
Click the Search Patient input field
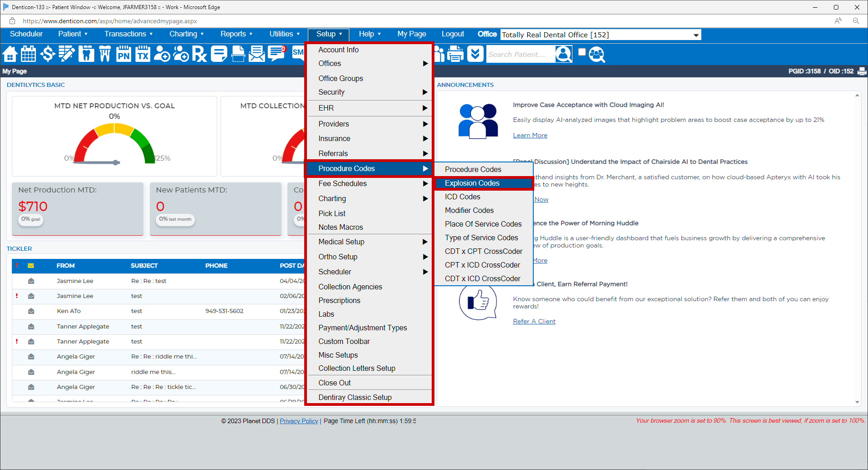(520, 55)
